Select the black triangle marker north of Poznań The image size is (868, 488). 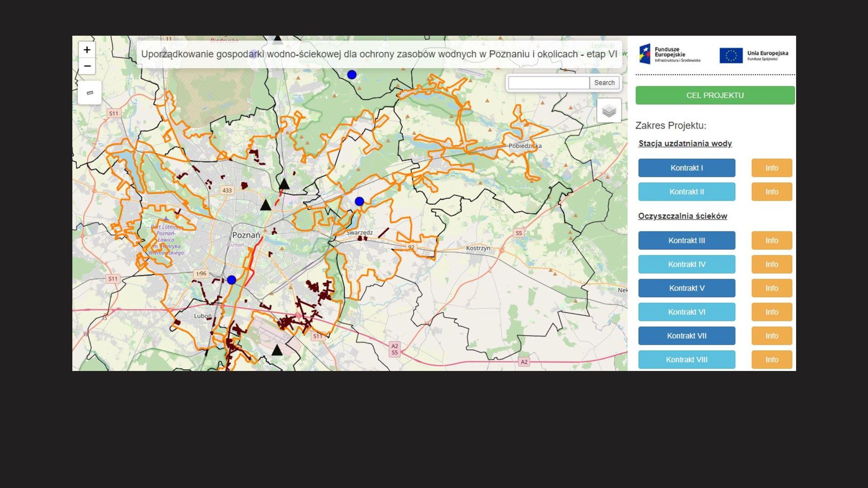pyautogui.click(x=284, y=184)
